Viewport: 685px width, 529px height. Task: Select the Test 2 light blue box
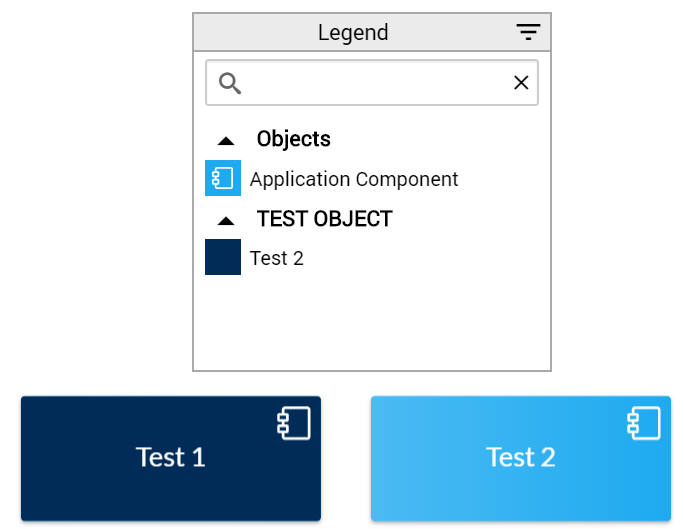click(521, 458)
